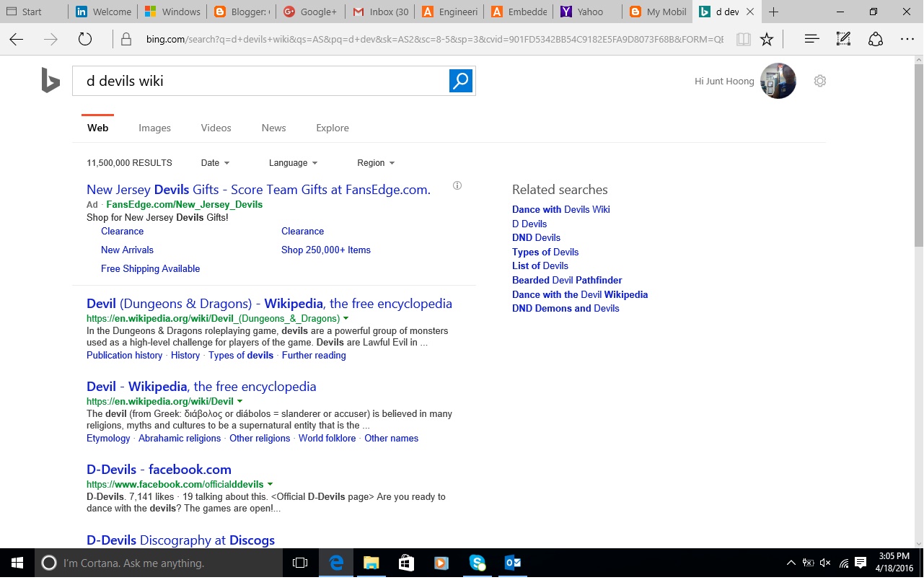The height and width of the screenshot is (580, 924).
Task: Click Cortana Ask me anything box
Action: point(159,563)
